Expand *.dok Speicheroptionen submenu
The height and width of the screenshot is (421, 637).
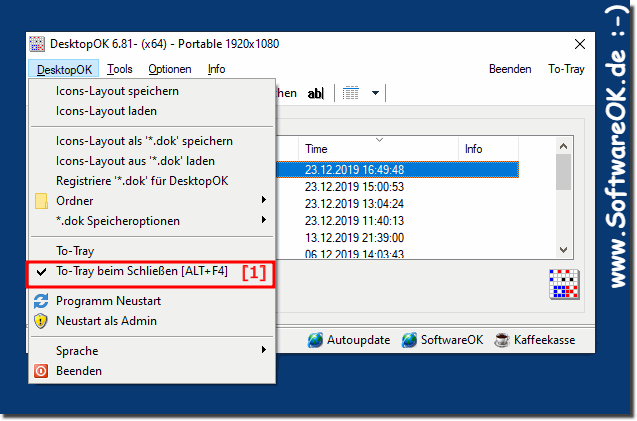coord(264,220)
